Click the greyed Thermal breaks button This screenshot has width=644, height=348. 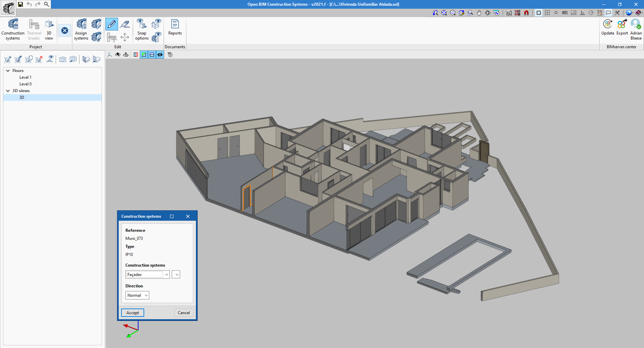pos(34,29)
